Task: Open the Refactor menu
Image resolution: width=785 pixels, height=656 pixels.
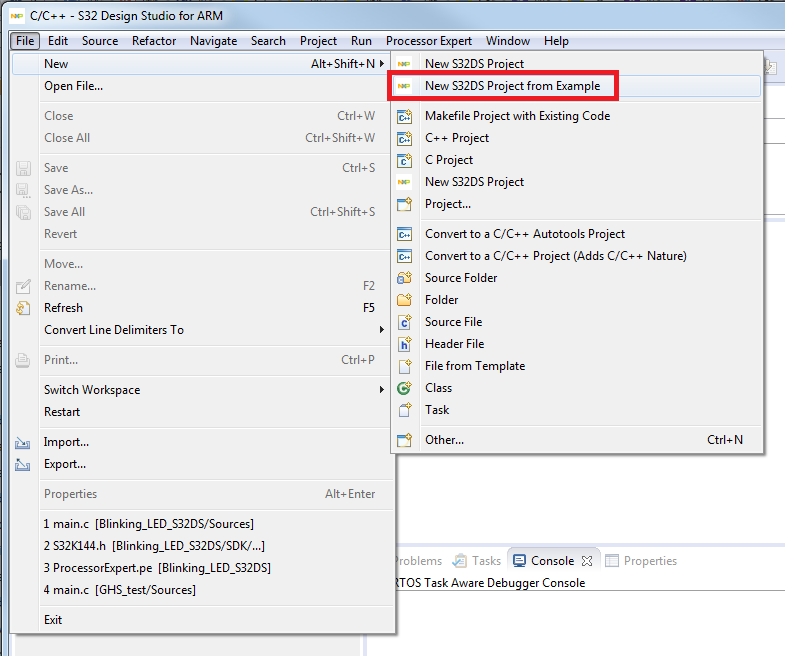Action: 154,41
